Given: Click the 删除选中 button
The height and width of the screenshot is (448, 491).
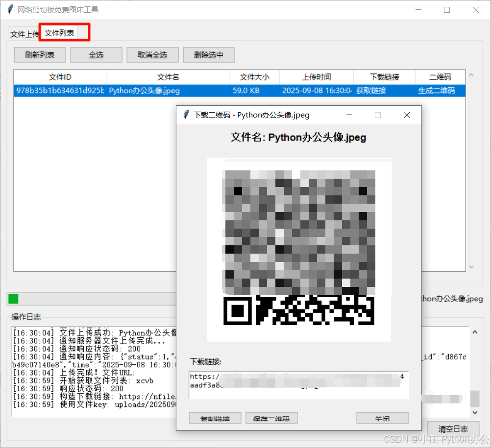Looking at the screenshot, I should [209, 55].
